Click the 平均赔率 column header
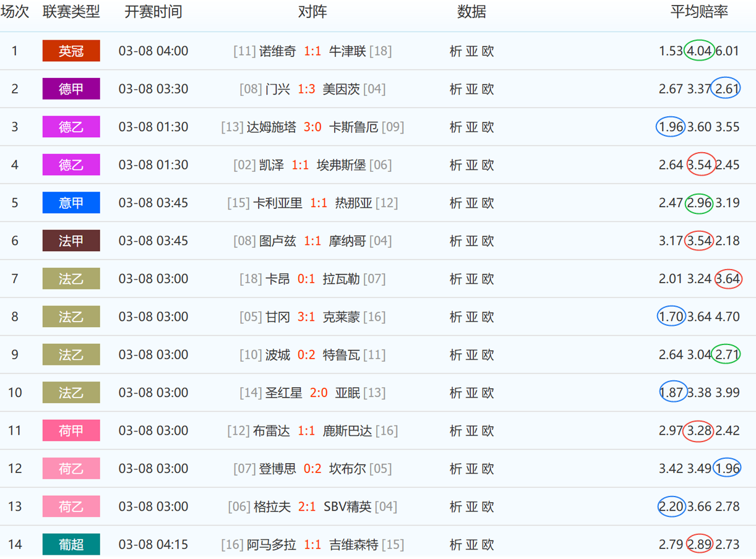 (x=700, y=12)
